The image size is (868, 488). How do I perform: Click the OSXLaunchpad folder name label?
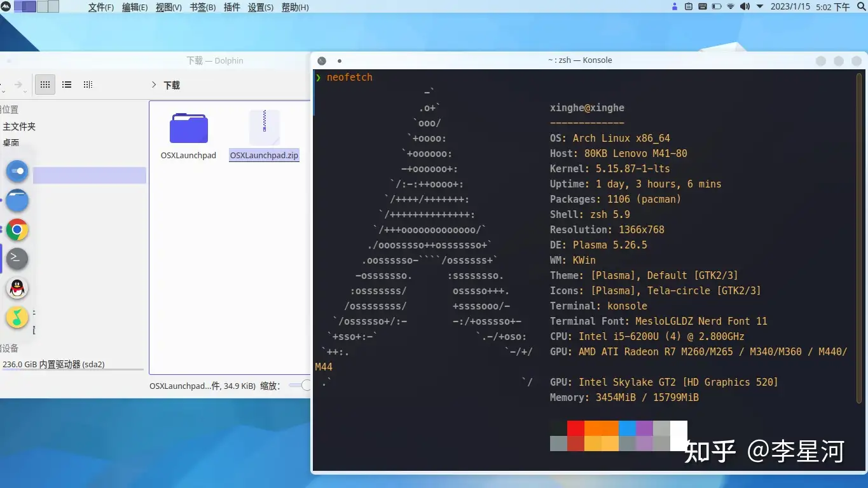coord(188,155)
